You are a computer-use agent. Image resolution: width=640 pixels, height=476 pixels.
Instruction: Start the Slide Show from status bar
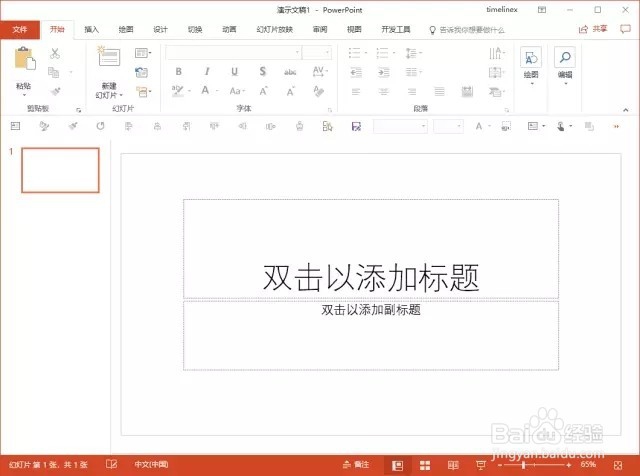click(x=481, y=465)
